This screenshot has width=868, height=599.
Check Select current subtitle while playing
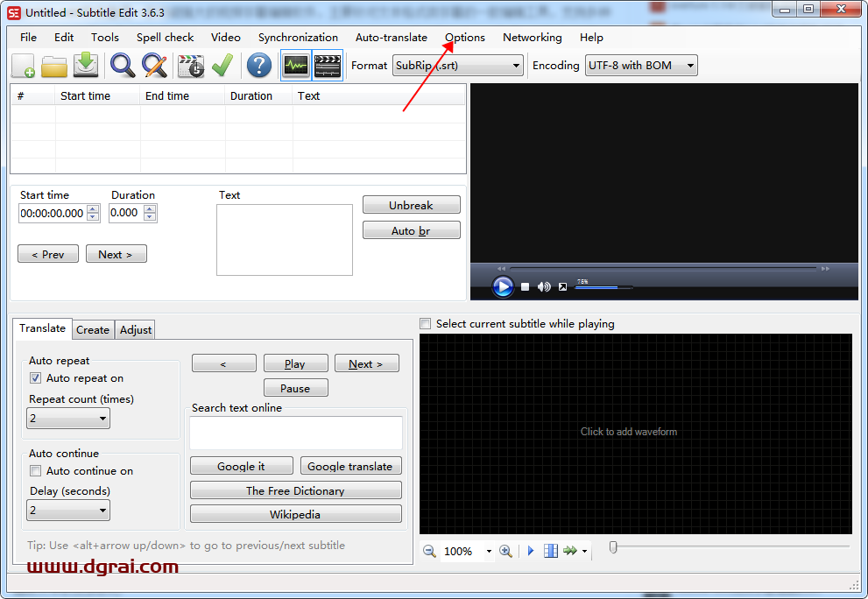[x=426, y=324]
